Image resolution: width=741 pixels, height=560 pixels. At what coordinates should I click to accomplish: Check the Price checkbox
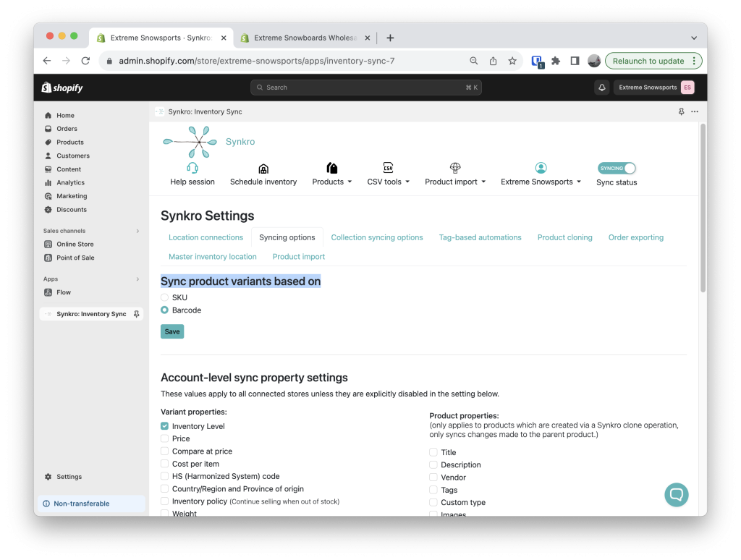pos(164,438)
